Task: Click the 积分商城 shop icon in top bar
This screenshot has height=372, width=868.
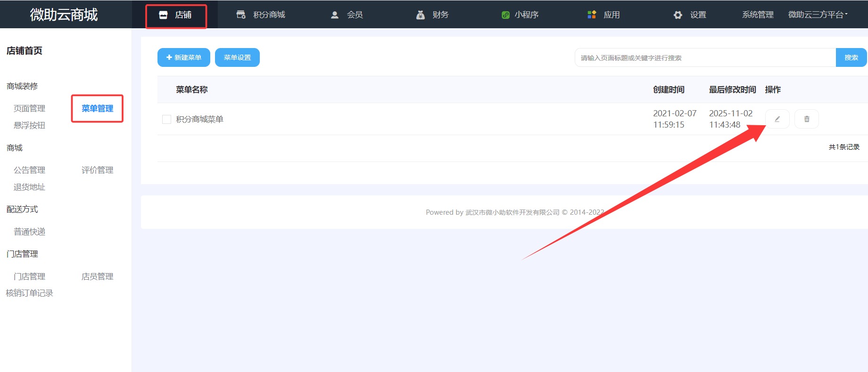Action: click(x=241, y=15)
